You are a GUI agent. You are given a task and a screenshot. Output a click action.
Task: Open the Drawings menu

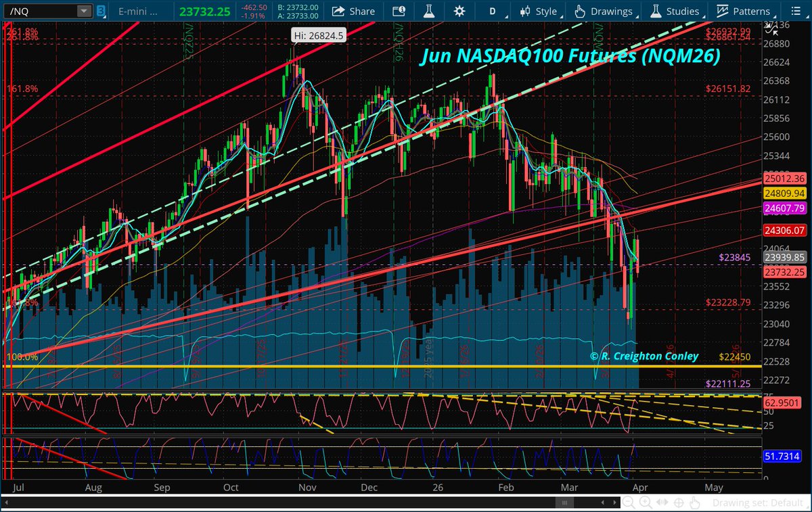[604, 11]
